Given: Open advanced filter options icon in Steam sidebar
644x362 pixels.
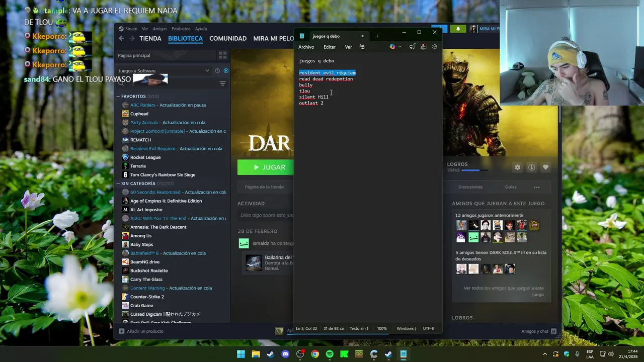Looking at the screenshot, I should 222,83.
